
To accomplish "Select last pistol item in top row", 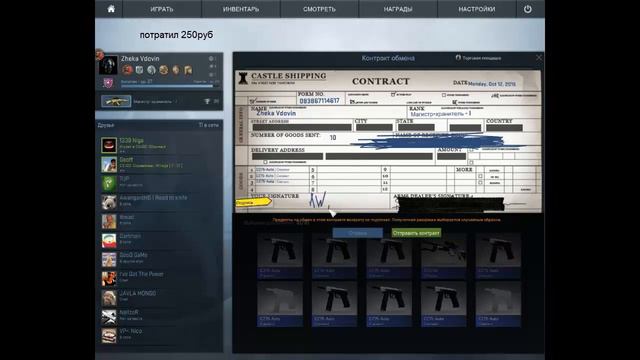I will [x=498, y=256].
